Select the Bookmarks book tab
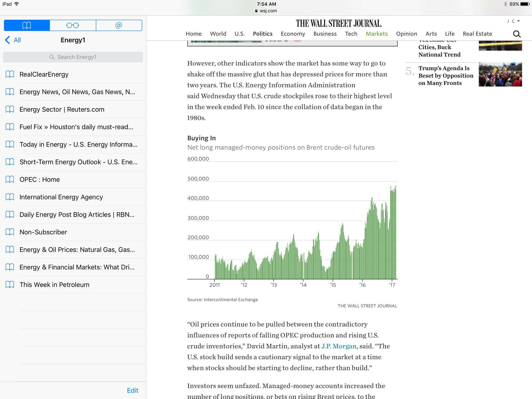Image resolution: width=532 pixels, height=399 pixels. coord(27,25)
